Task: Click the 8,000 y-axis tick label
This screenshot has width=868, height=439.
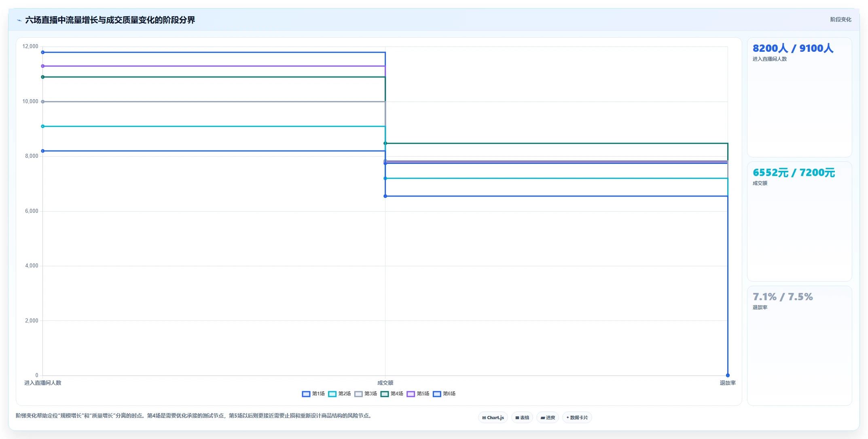Action: tap(32, 156)
